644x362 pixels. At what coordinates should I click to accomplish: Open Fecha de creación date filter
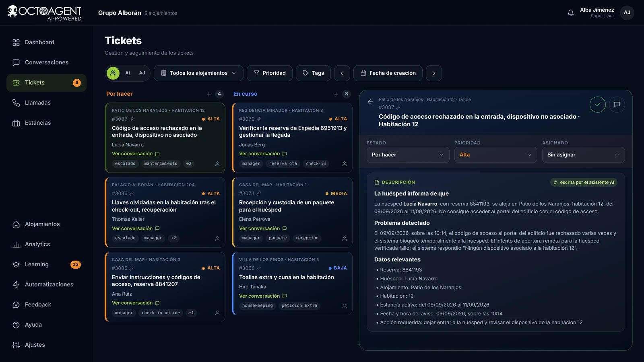(388, 73)
